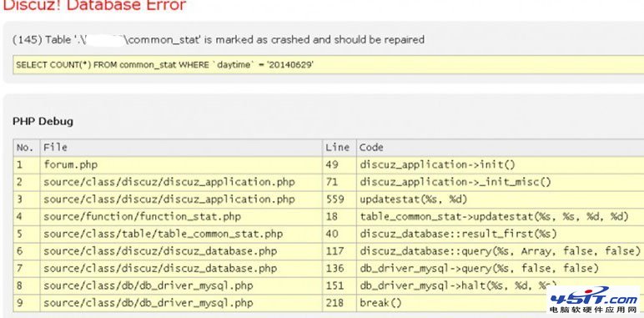Viewport: 644px width, 318px height.
Task: Select line number 218 cell
Action: click(340, 303)
